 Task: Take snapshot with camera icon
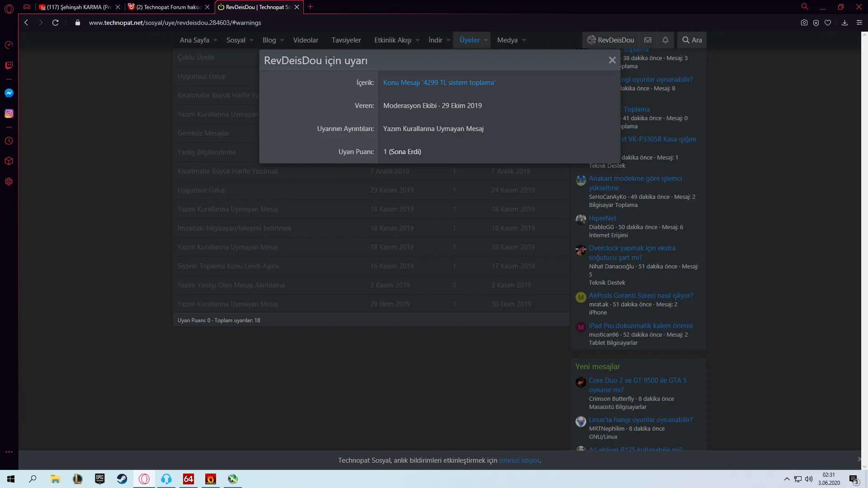(x=804, y=23)
